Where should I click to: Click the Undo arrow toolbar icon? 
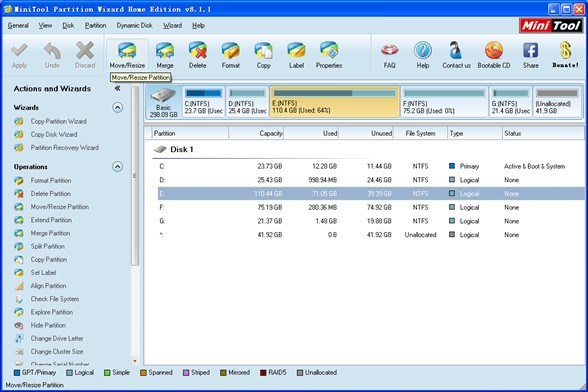point(52,50)
